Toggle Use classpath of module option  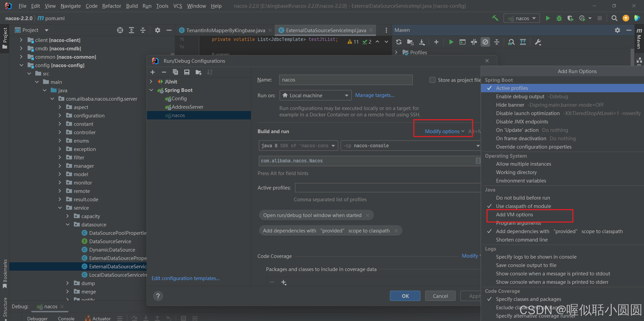562,206
